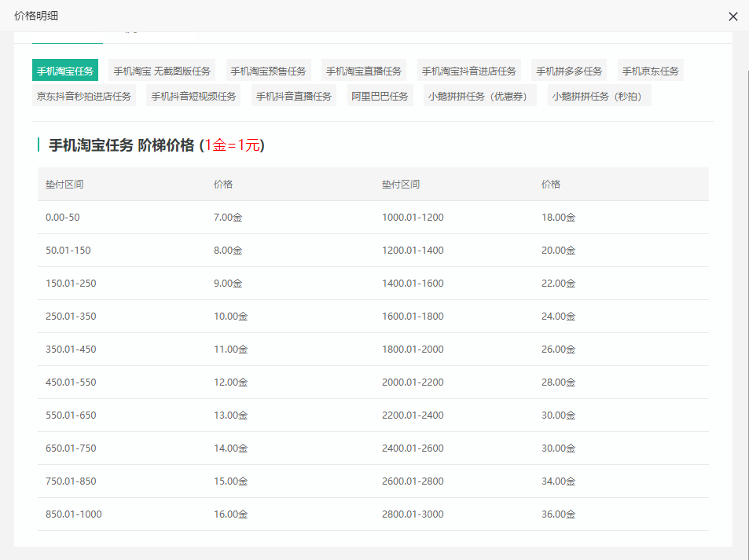Click the 450.01-550 range cell
The image size is (749, 560).
point(71,382)
